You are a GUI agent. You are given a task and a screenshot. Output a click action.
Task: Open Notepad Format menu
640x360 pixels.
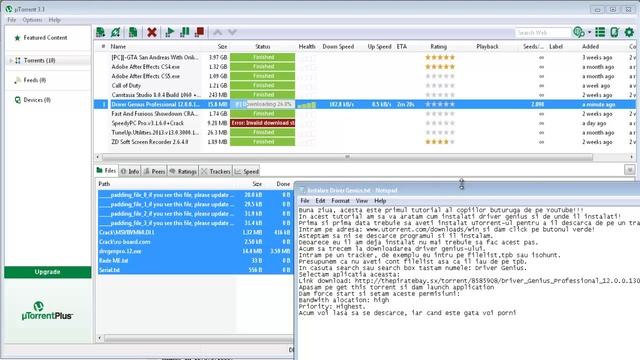click(x=340, y=201)
